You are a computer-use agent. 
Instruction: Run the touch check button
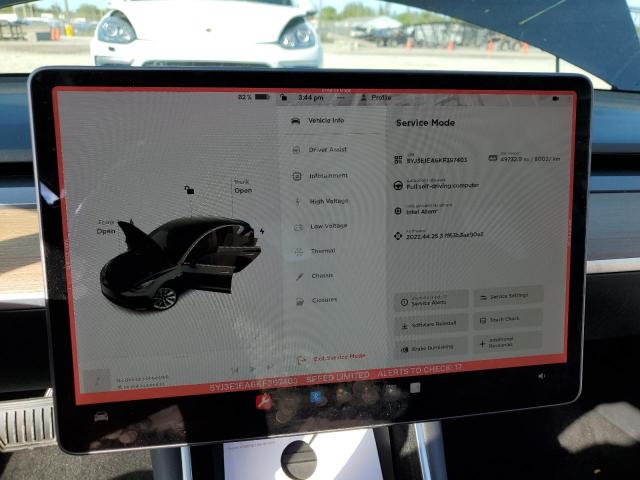click(508, 320)
